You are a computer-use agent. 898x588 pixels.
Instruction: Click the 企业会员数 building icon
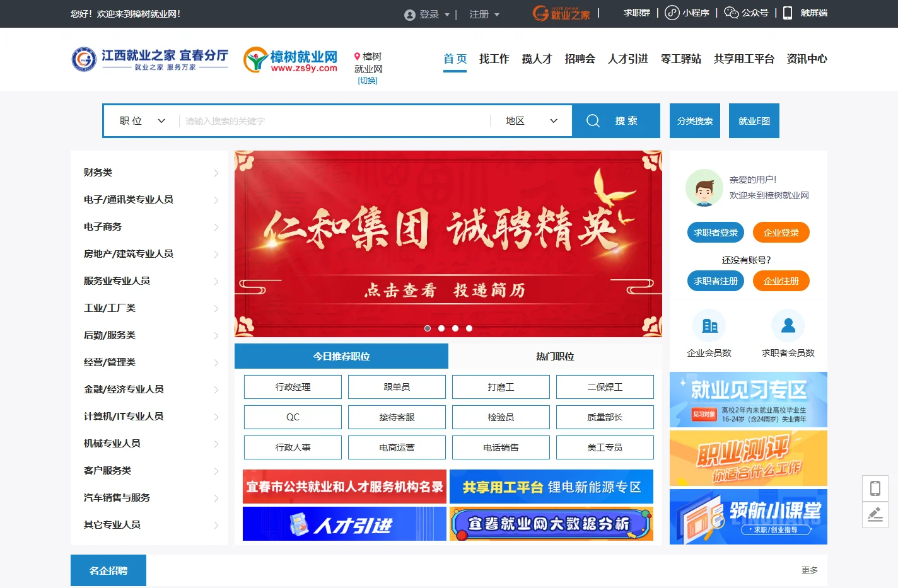pos(709,326)
